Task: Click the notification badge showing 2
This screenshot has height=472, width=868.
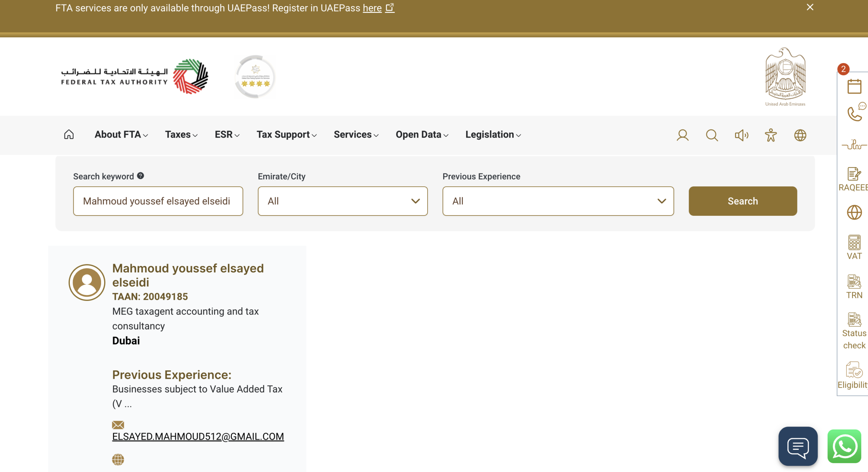Action: pyautogui.click(x=843, y=69)
